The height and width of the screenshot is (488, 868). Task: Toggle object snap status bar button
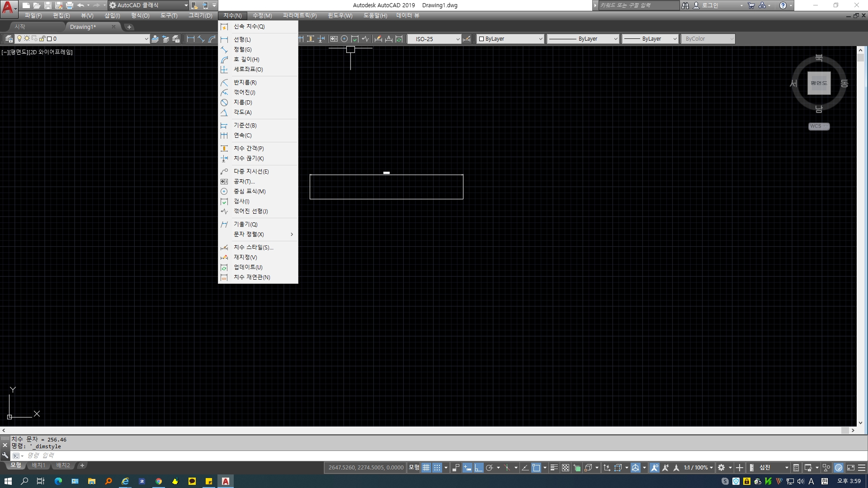coord(536,468)
